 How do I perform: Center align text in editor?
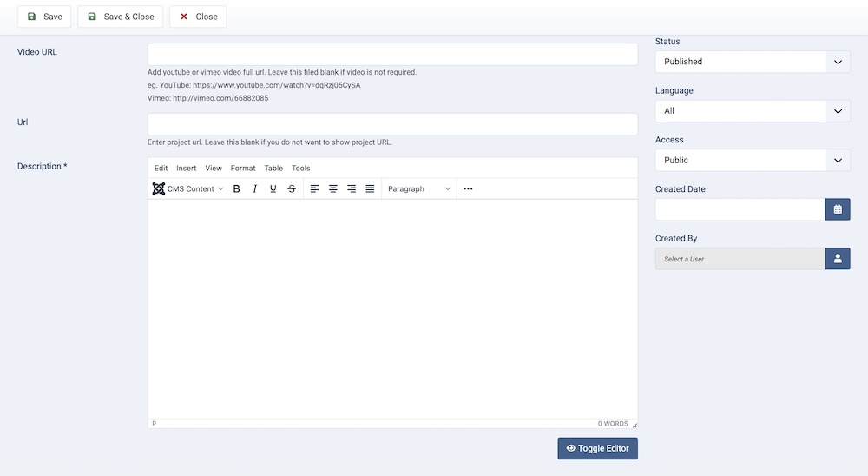coord(333,188)
